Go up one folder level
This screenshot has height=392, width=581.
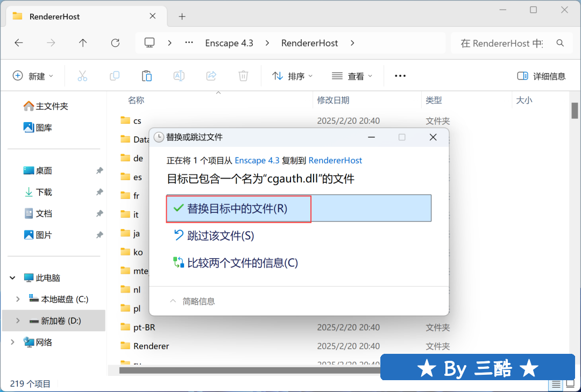pos(83,43)
